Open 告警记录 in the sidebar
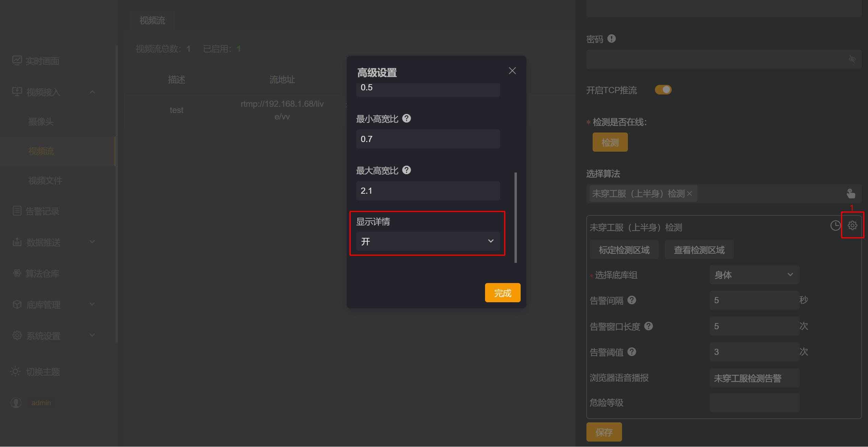This screenshot has width=868, height=447. (x=42, y=211)
